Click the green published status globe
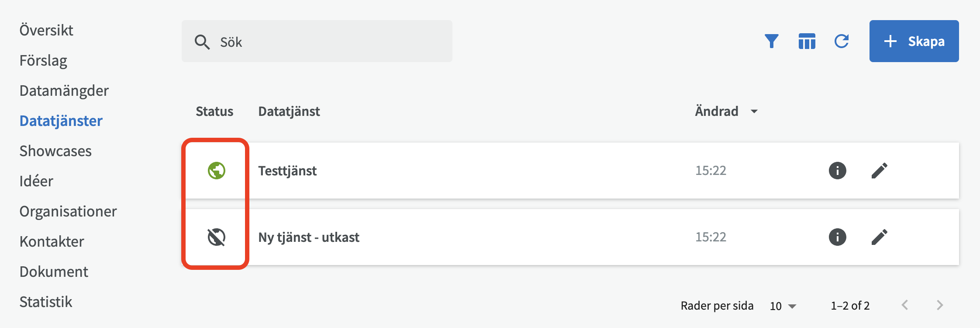 [x=216, y=171]
